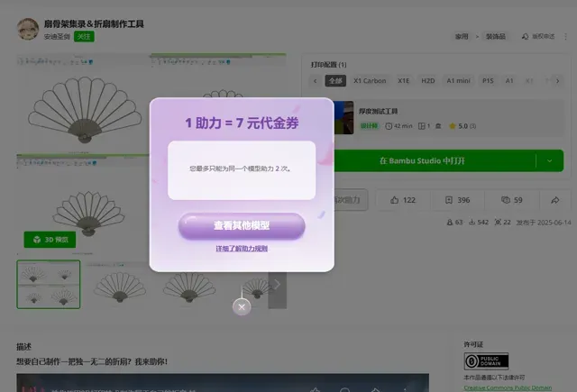The image size is (577, 392).
Task: Select the X1E filter tab
Action: (x=403, y=80)
